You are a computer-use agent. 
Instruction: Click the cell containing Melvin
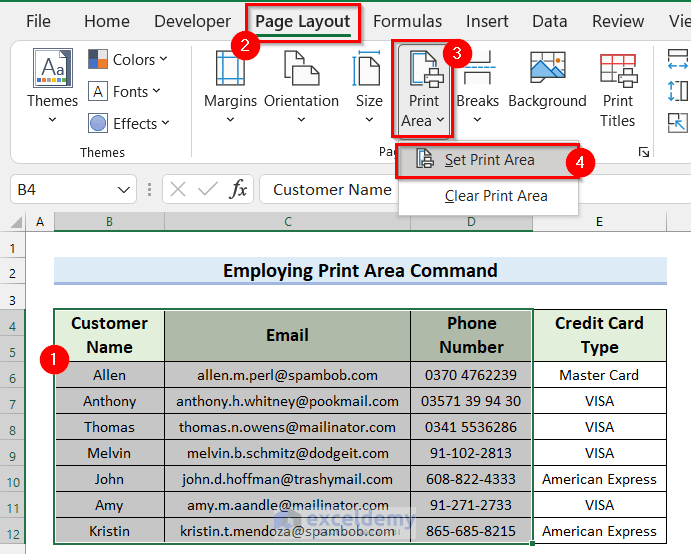pyautogui.click(x=109, y=453)
